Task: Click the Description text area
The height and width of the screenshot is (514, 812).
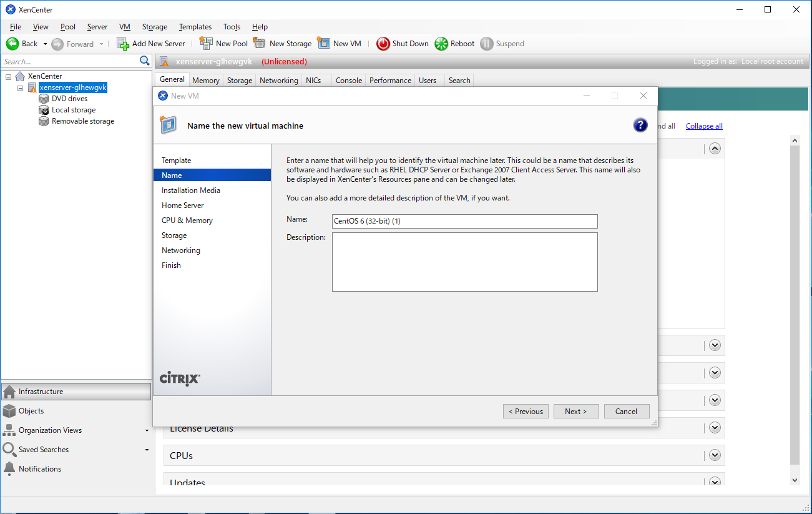Action: [x=465, y=262]
